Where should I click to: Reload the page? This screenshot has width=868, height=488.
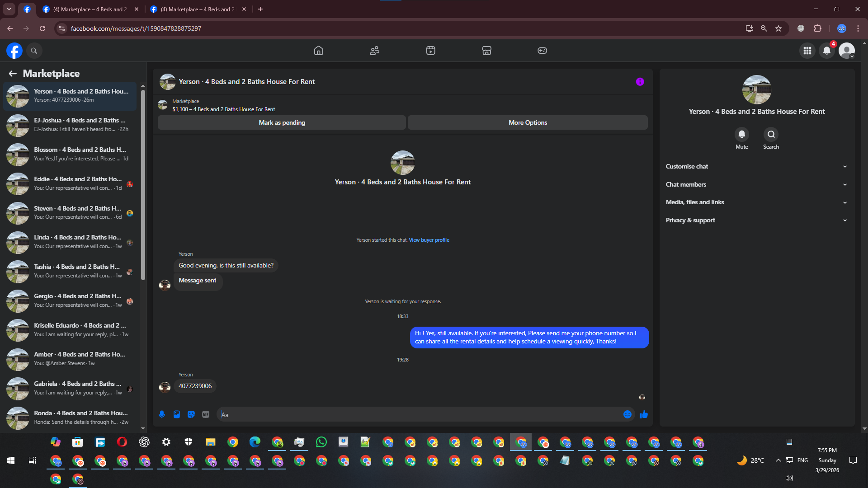click(42, 28)
